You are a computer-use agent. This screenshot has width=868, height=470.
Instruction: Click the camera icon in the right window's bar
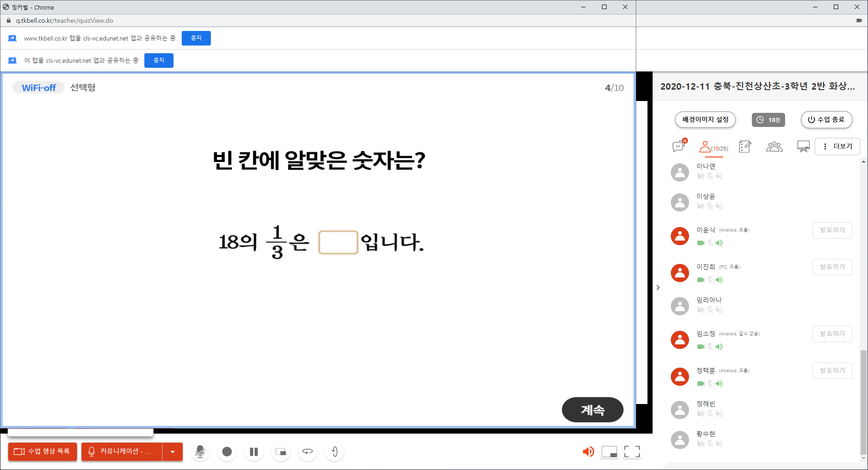tap(859, 20)
